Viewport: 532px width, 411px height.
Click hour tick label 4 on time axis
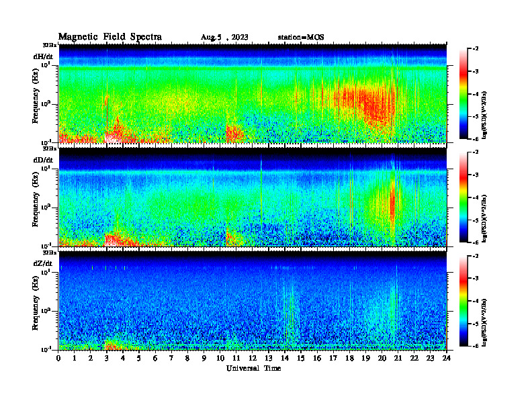coord(123,358)
